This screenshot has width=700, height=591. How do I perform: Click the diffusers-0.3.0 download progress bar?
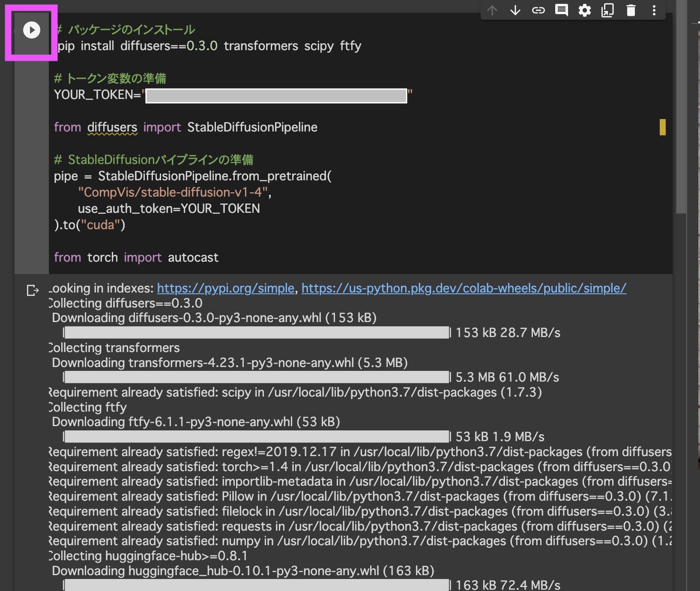257,333
